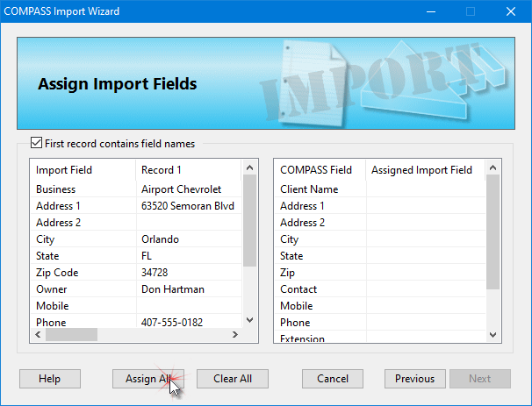Click the Record 1 column header
Viewport: 532px width, 406px height.
189,170
